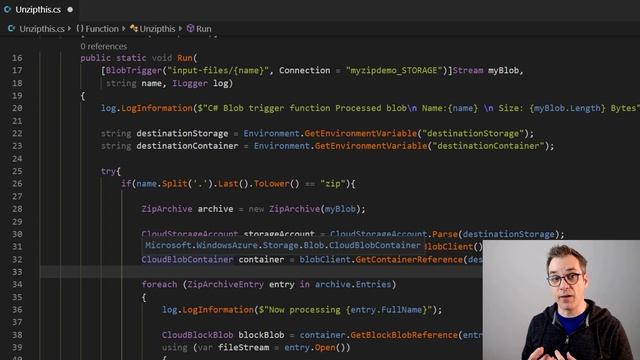
Task: Expand the breadcrumb arrow after Function
Action: [x=124, y=29]
